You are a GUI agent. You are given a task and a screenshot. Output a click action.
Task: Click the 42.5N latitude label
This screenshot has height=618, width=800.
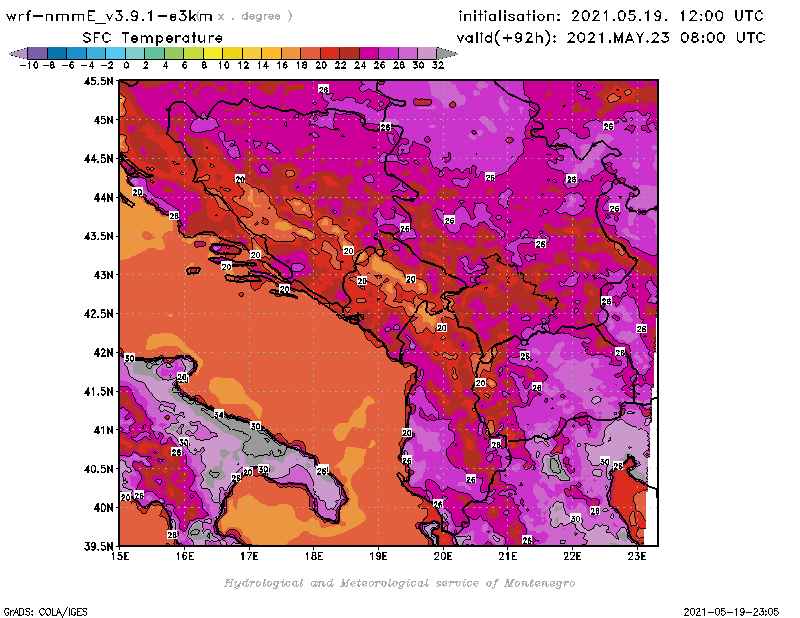(x=98, y=314)
